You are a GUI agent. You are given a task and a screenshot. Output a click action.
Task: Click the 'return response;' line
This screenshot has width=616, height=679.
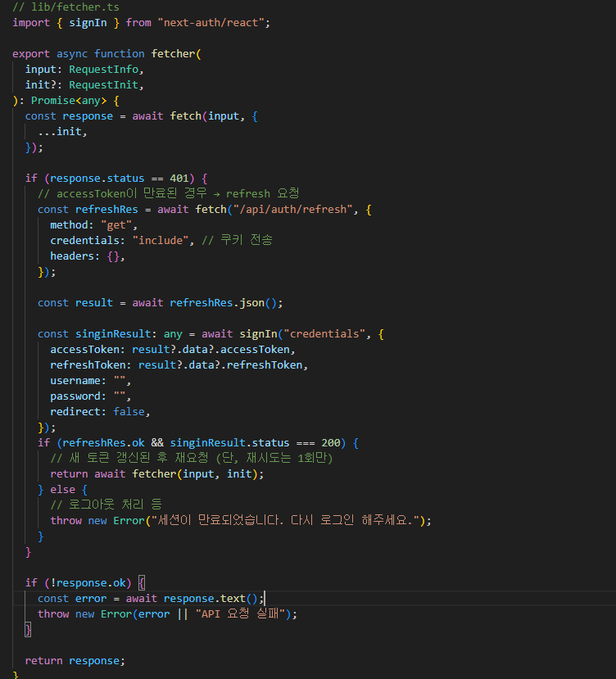point(75,661)
